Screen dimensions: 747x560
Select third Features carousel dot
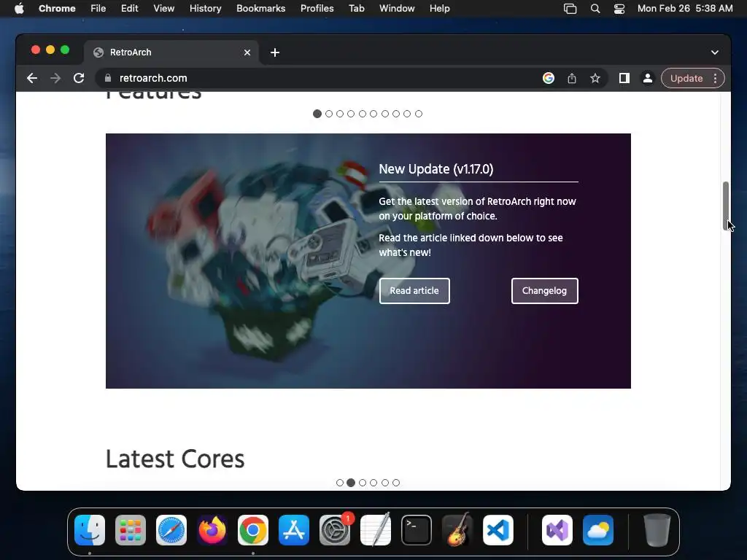[340, 114]
